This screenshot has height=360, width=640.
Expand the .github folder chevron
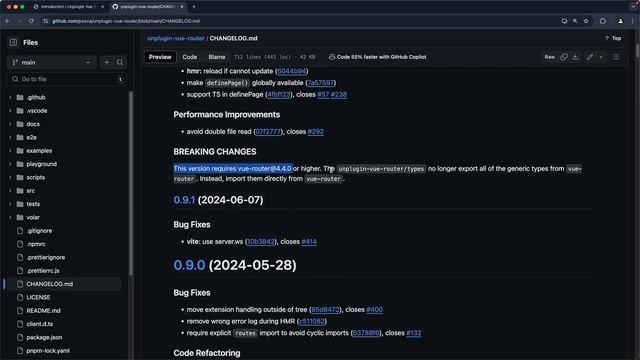pos(10,98)
